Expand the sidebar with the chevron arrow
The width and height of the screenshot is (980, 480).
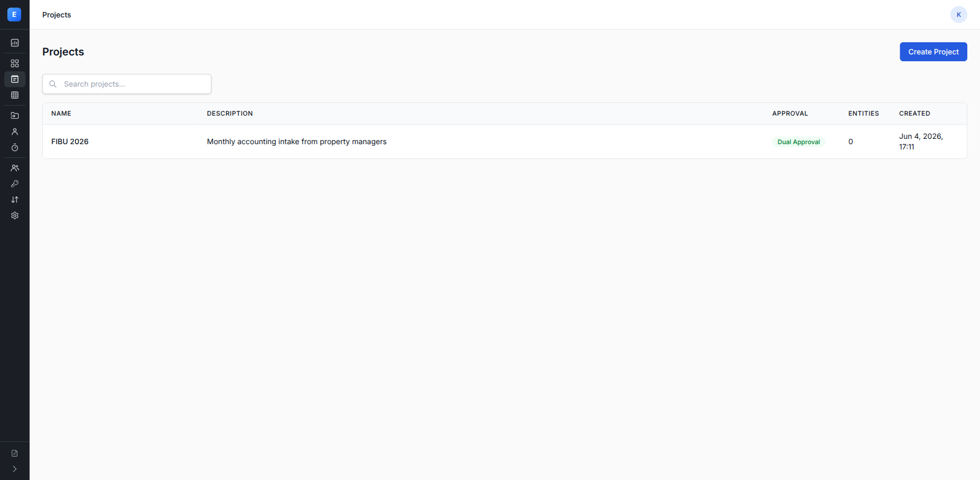15,469
